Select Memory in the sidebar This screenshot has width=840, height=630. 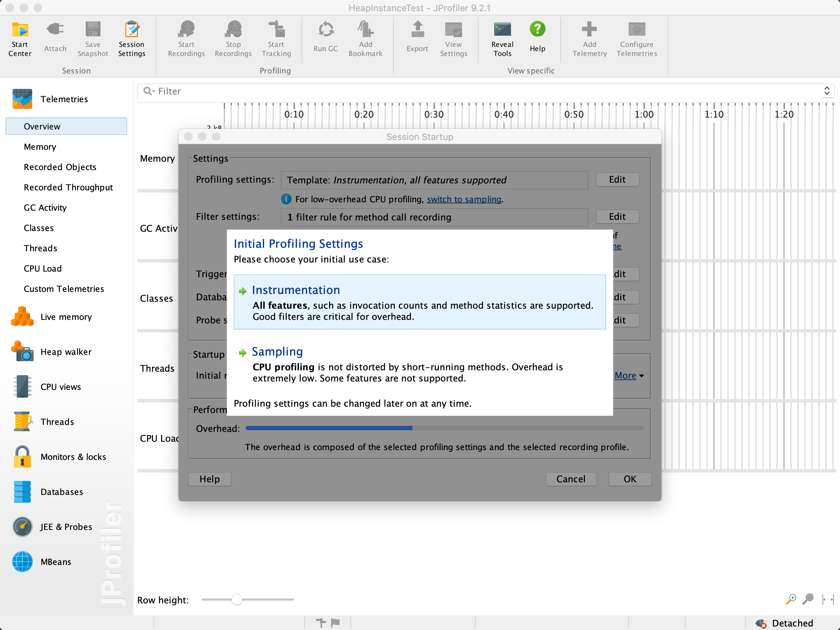[40, 147]
